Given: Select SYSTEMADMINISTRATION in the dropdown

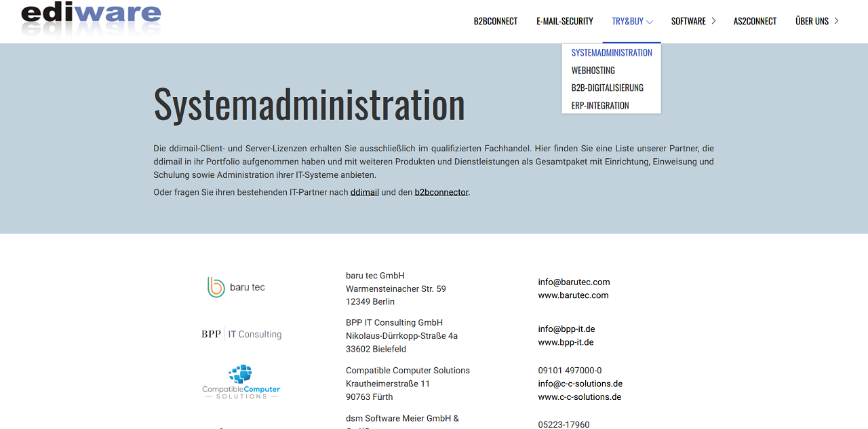Looking at the screenshot, I should (x=612, y=52).
